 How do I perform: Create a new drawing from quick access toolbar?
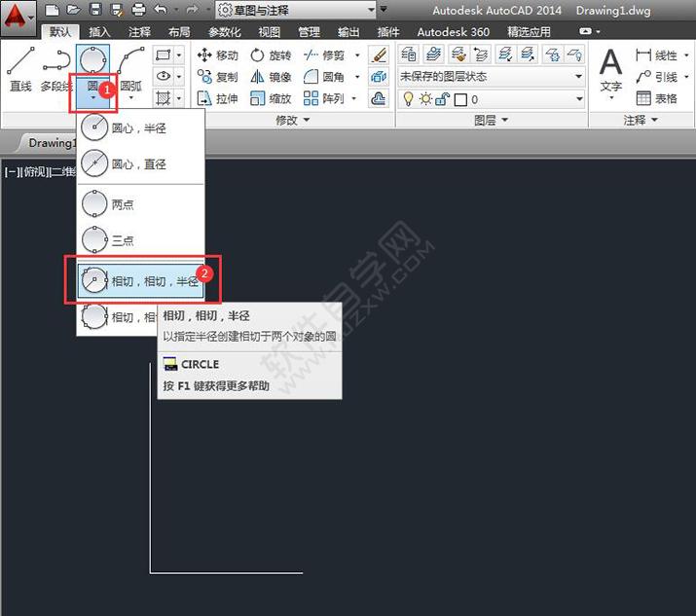(52, 10)
